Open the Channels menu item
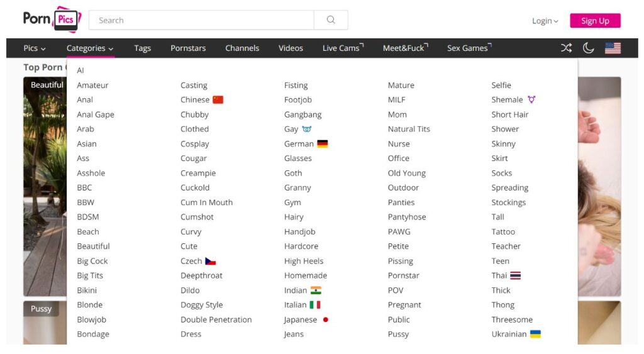 [x=242, y=48]
